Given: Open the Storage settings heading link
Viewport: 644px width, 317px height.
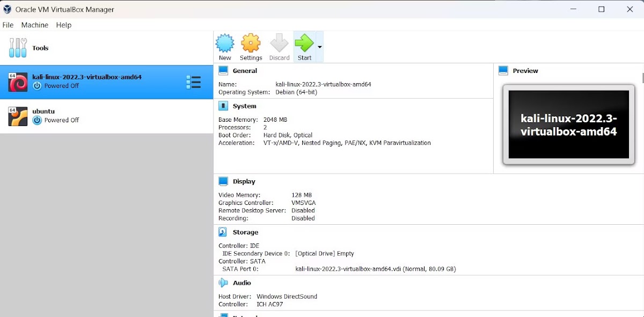Looking at the screenshot, I should pos(246,232).
